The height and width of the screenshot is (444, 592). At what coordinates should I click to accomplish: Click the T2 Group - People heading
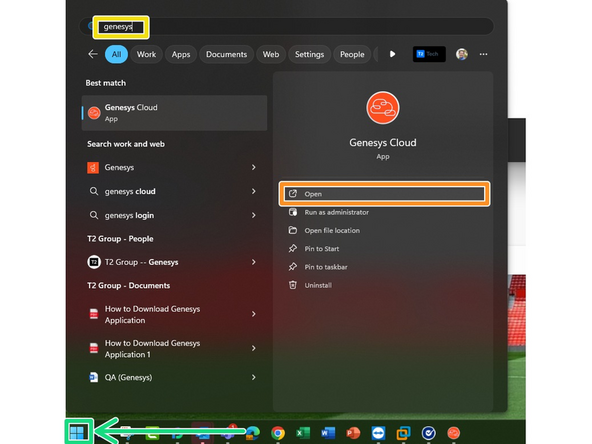[x=120, y=239]
